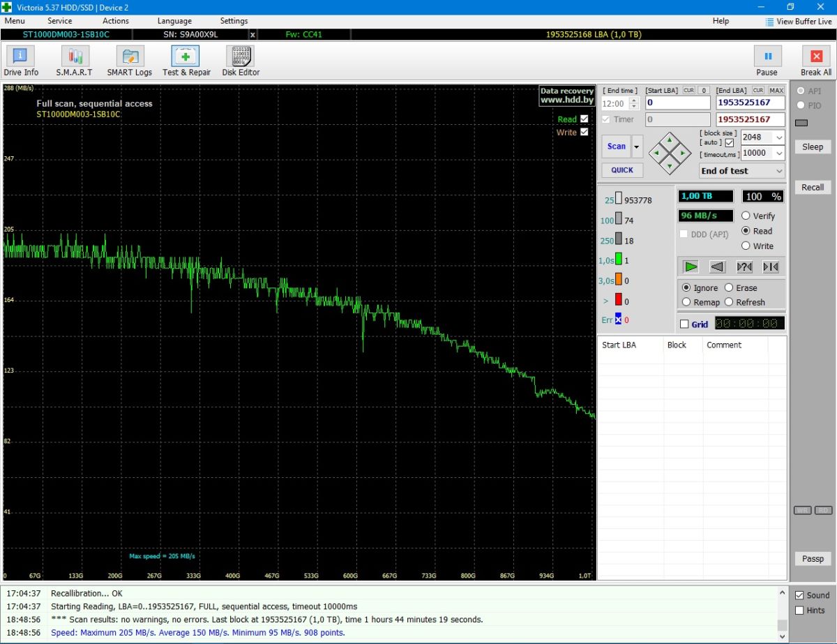
Task: Click the Comment column header
Action: [x=735, y=345]
